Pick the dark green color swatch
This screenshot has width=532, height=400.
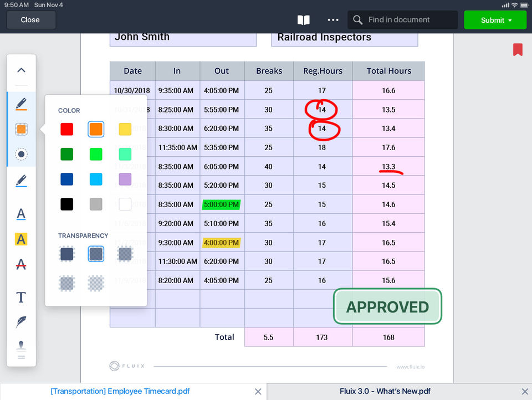tap(67, 155)
